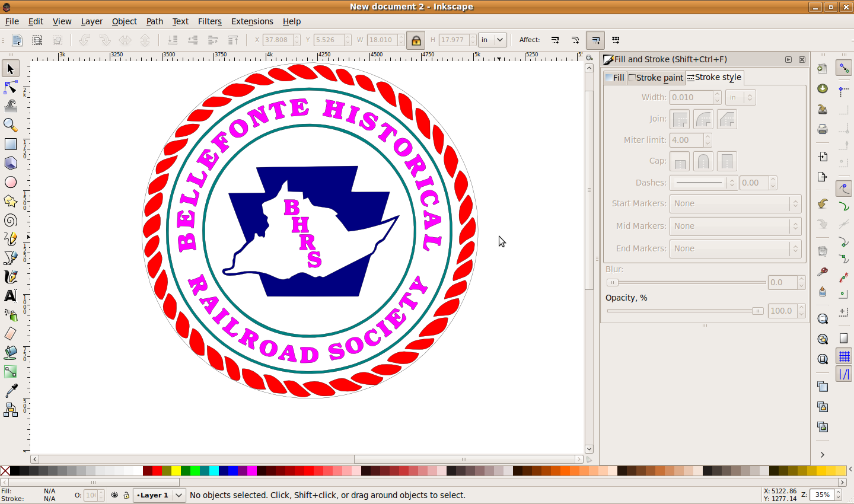The width and height of the screenshot is (854, 504).
Task: Click the Import file icon
Action: click(823, 157)
